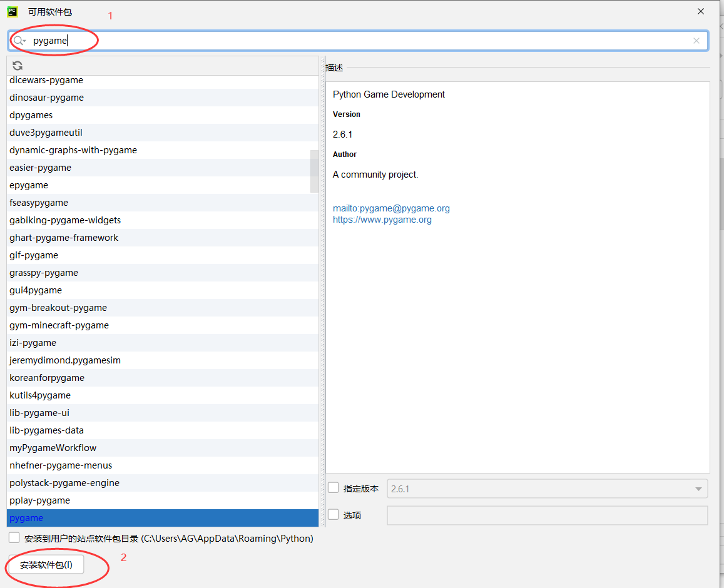Select the epygame package
This screenshot has height=588, width=724.
click(x=163, y=186)
